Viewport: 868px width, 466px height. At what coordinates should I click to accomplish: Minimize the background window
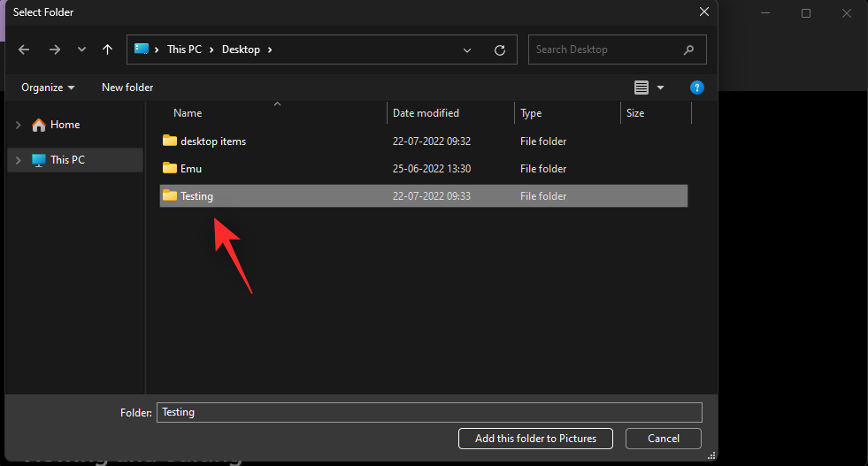click(765, 12)
